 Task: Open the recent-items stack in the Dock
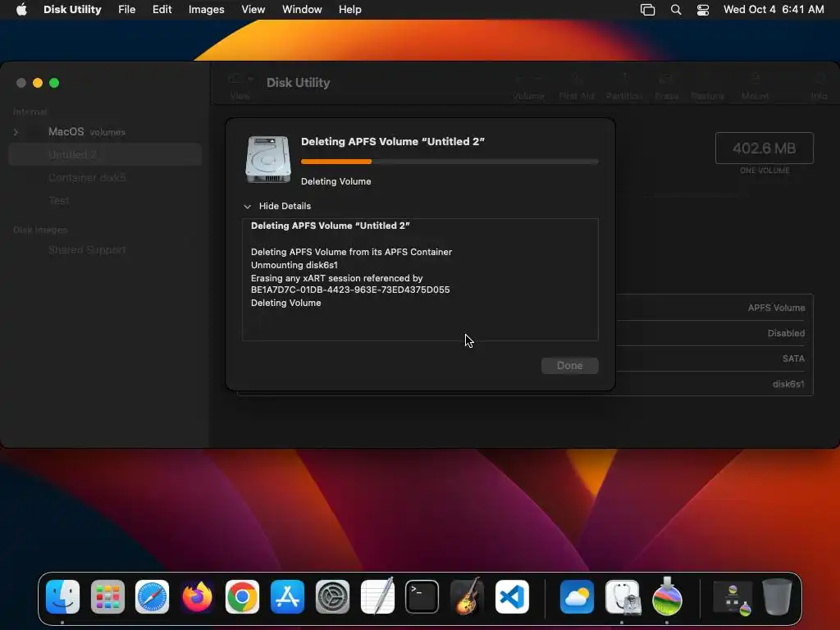(733, 598)
